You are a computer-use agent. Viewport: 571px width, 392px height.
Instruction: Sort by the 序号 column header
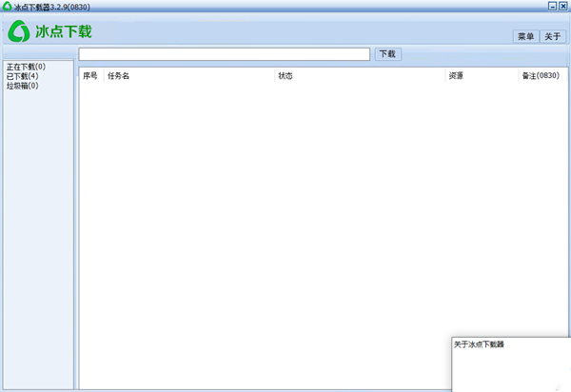(90, 76)
